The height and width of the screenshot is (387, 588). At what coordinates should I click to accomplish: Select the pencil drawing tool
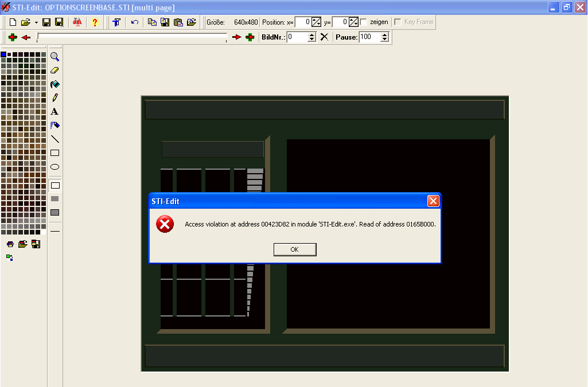click(x=55, y=98)
